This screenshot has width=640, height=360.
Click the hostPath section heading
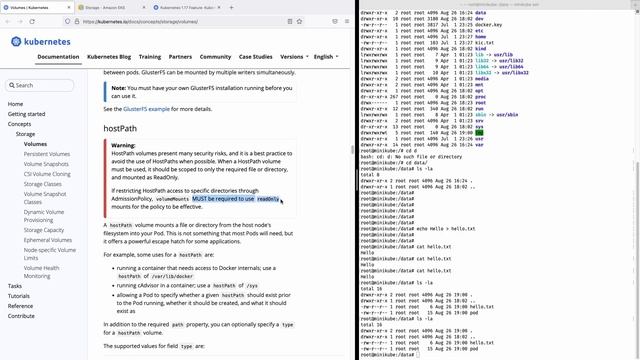click(x=120, y=128)
